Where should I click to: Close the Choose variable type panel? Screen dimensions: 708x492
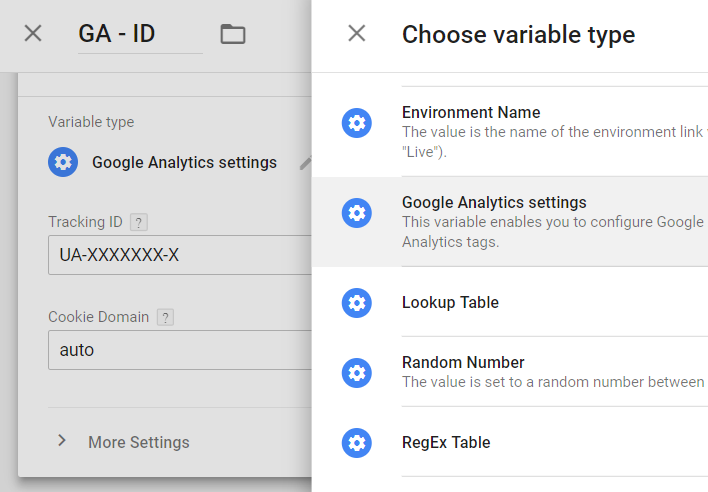pyautogui.click(x=357, y=33)
